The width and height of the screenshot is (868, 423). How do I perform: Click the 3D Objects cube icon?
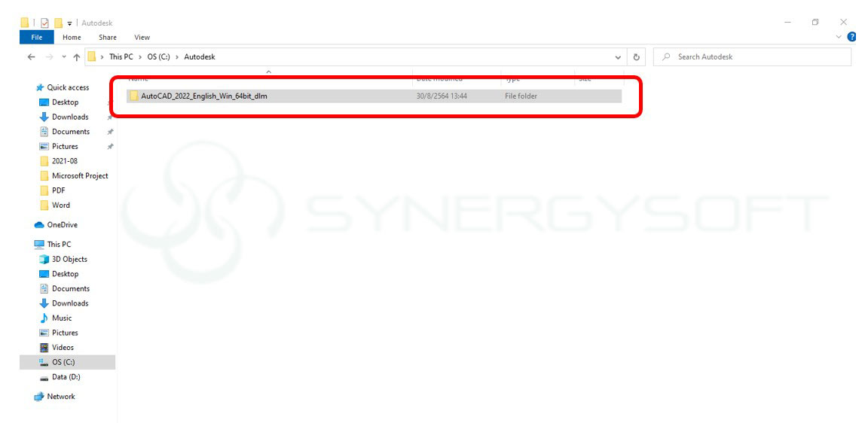[x=44, y=260]
